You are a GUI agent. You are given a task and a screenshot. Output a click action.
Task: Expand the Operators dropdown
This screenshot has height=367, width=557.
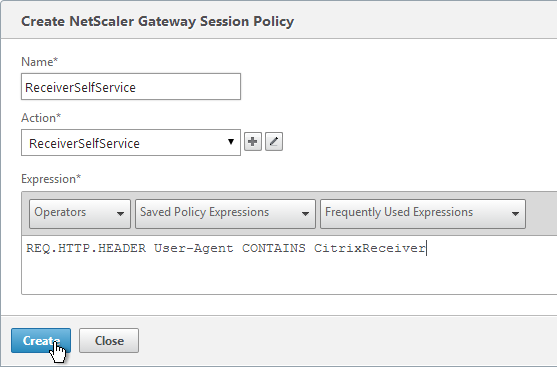click(x=80, y=214)
